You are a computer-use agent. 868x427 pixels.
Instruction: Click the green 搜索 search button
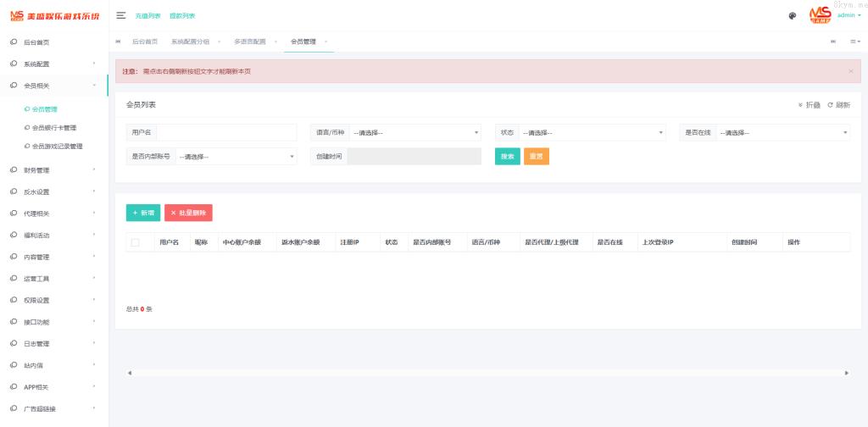point(507,156)
